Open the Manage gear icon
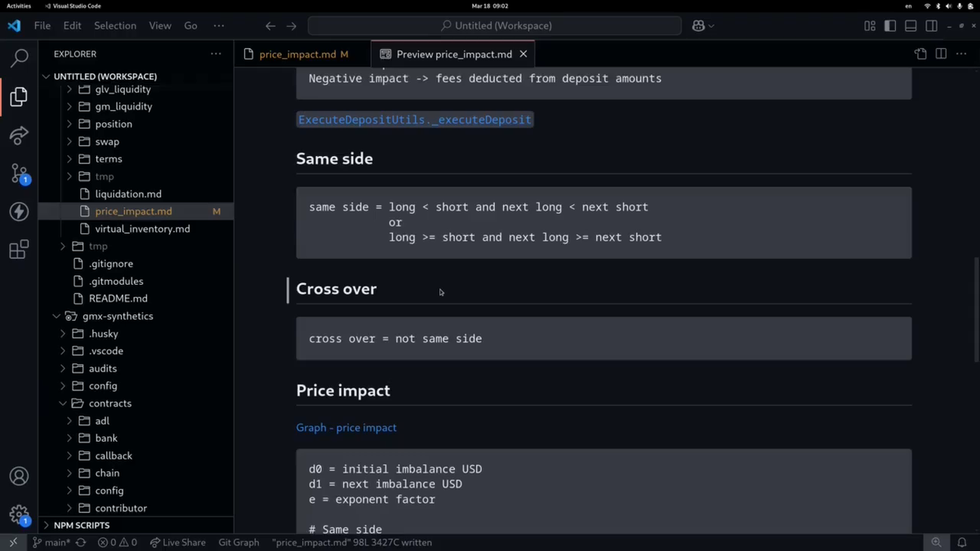 tap(19, 514)
